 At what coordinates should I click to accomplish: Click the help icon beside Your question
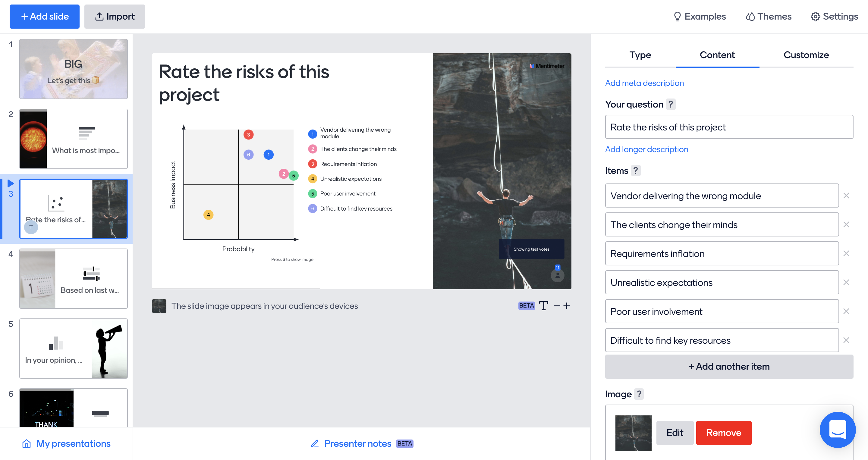[671, 105]
